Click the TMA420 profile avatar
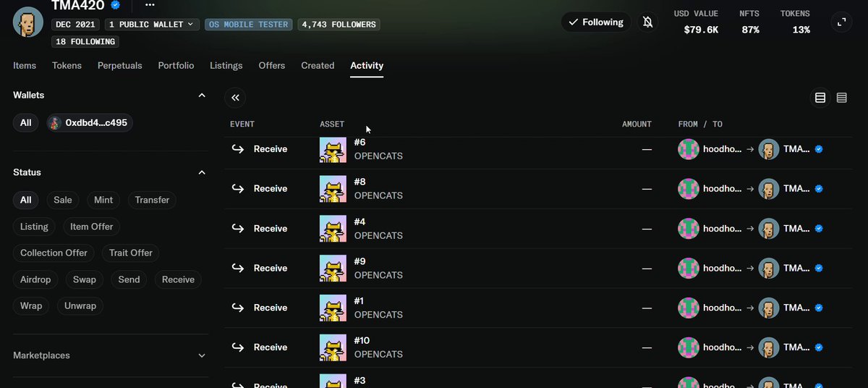 coord(28,22)
